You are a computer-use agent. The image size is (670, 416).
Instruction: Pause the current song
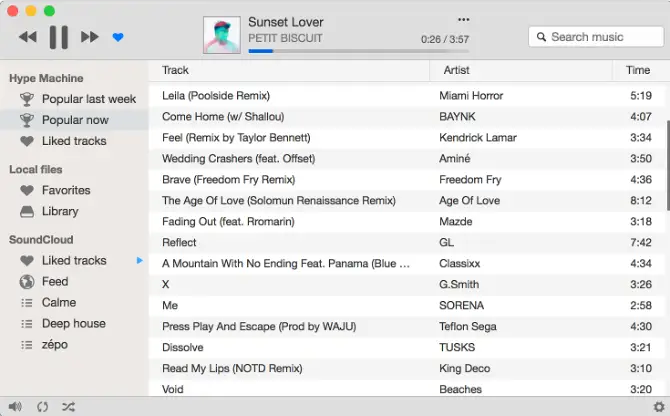coord(59,37)
